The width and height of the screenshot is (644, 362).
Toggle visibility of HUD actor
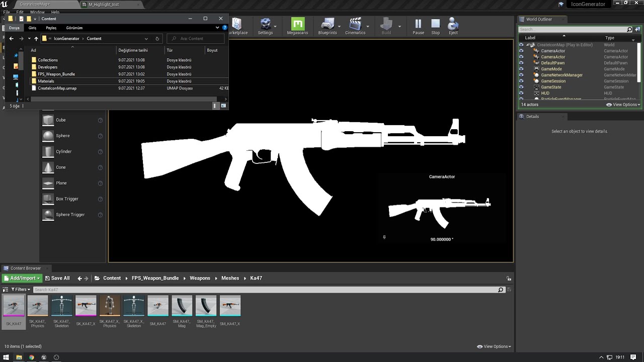pos(521,93)
